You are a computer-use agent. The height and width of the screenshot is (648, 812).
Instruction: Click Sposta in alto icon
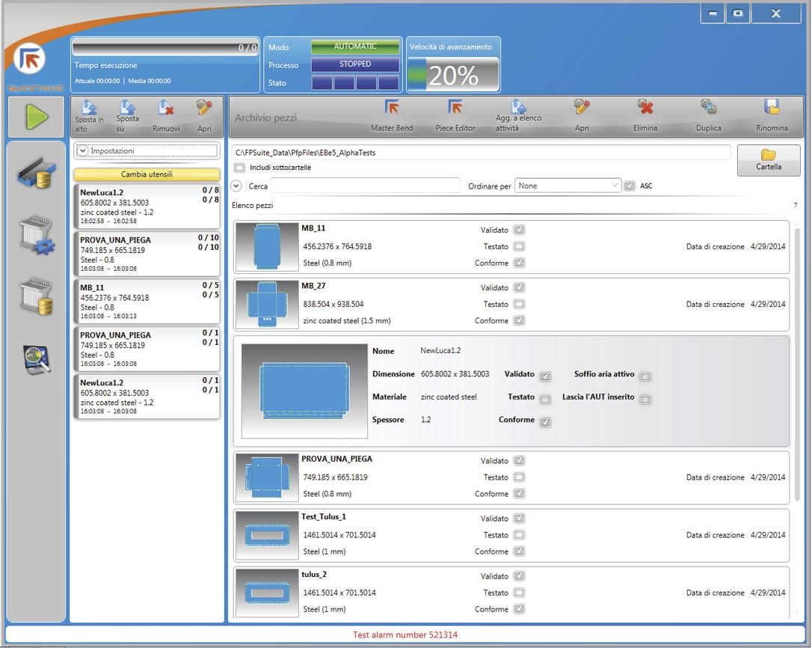[89, 111]
